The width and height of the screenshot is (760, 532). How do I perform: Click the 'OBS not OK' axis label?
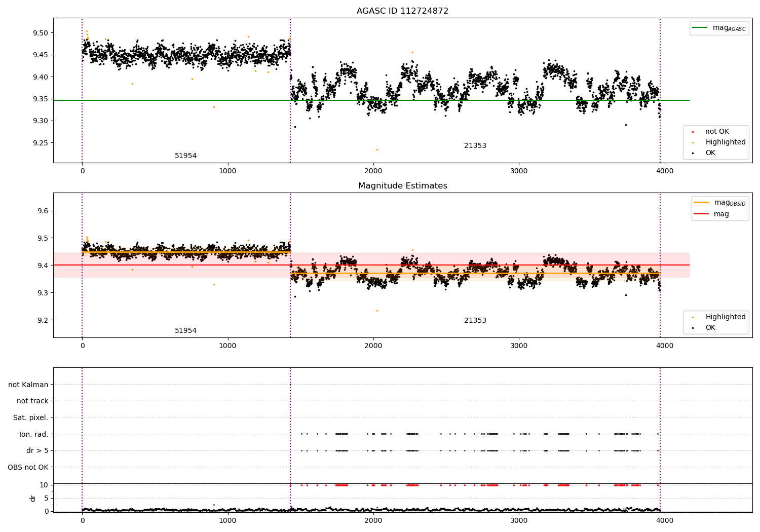[28, 467]
